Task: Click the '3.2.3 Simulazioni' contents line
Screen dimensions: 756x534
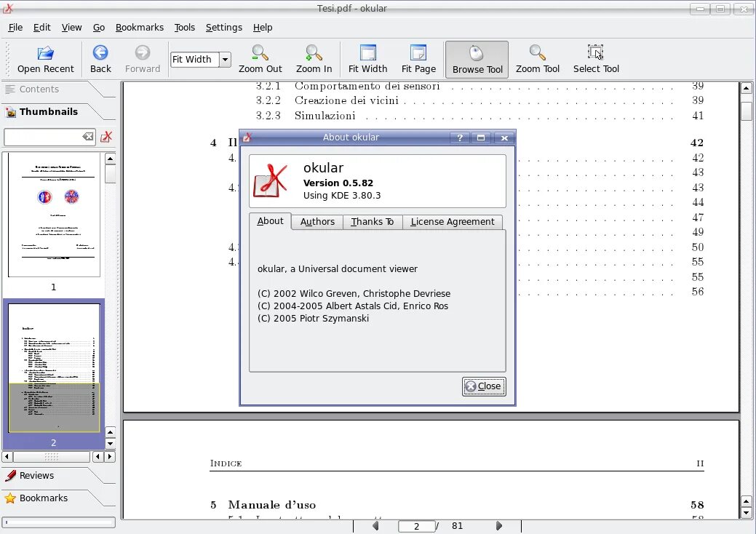Action: (480, 116)
